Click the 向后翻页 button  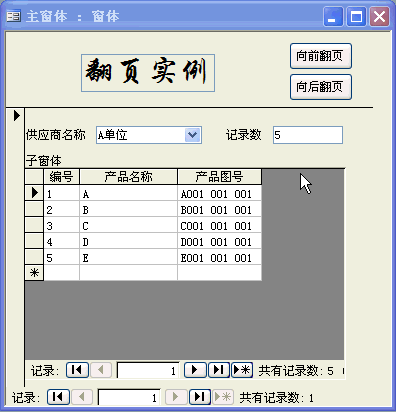tap(321, 87)
